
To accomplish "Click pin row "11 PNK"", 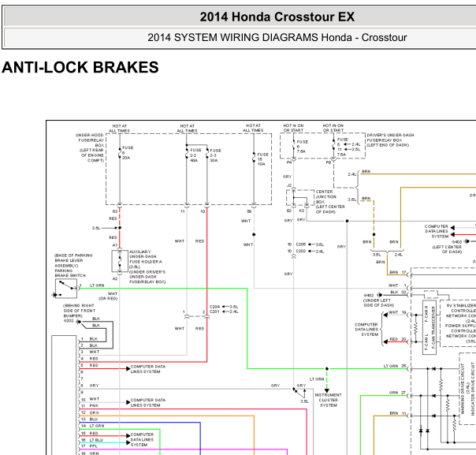I will (x=90, y=406).
